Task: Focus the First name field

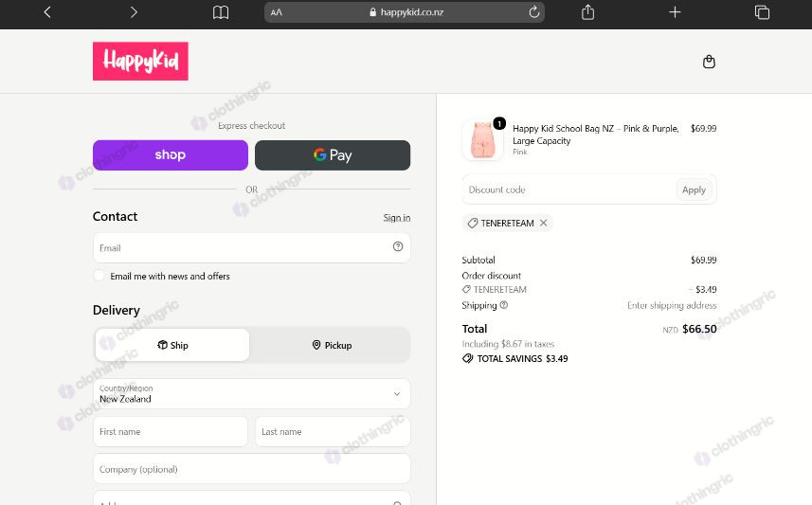Action: point(171,431)
